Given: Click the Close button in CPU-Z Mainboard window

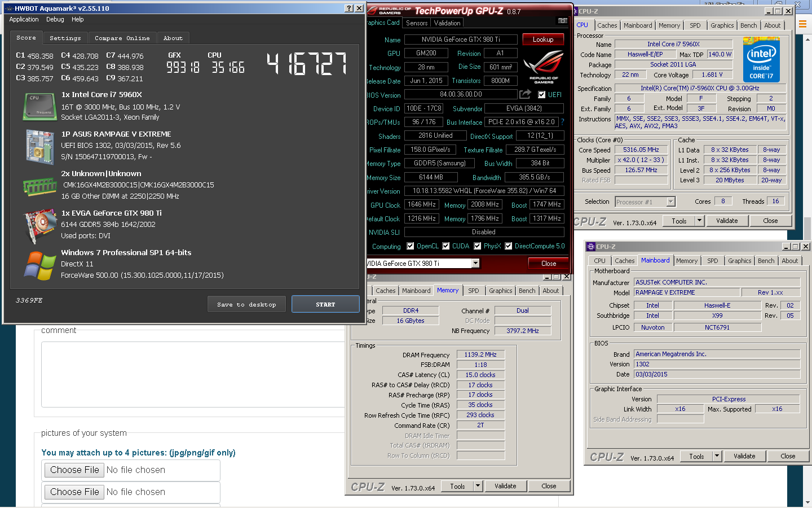Looking at the screenshot, I should [788, 456].
